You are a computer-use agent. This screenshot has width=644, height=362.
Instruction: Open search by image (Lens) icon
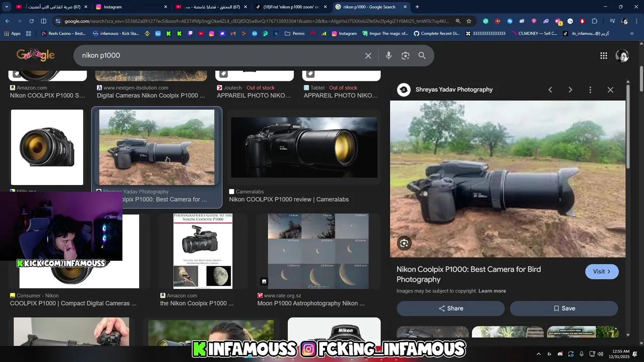(406, 56)
